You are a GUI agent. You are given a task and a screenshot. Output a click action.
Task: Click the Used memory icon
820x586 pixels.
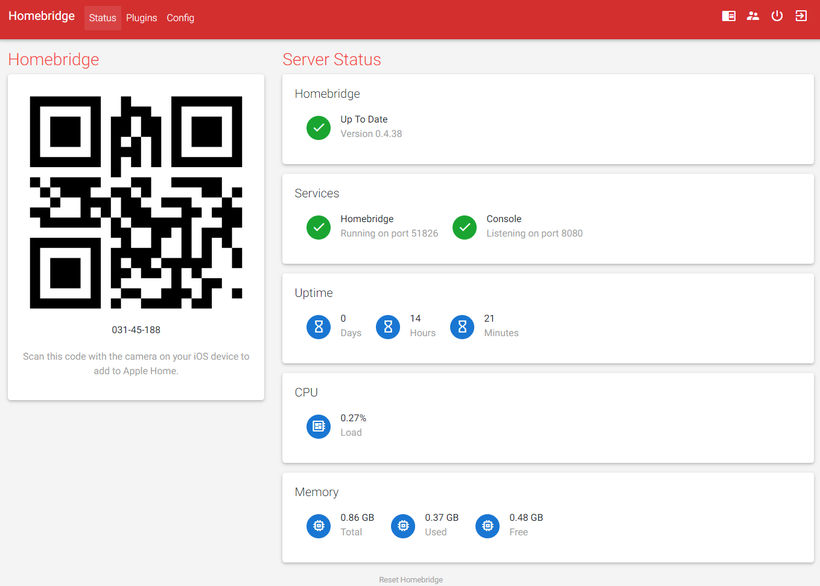(403, 526)
